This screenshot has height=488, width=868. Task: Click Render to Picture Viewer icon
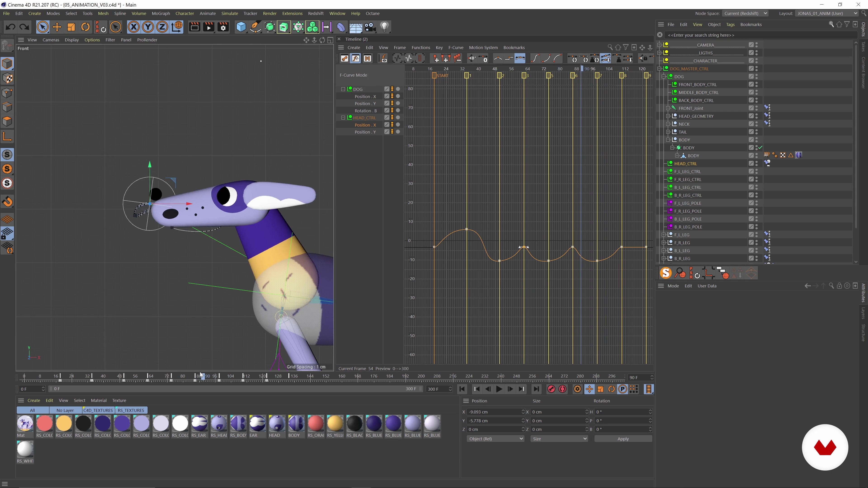point(209,27)
